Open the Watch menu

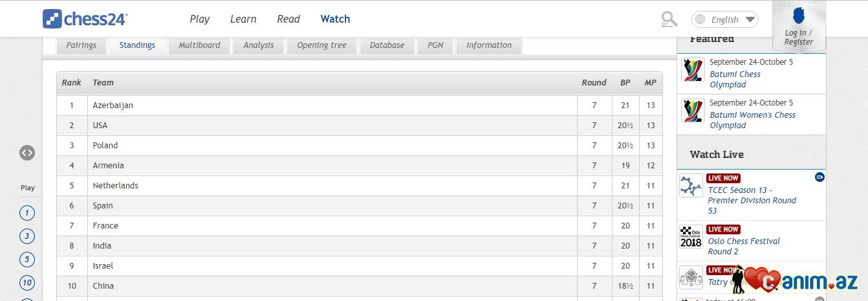point(335,19)
